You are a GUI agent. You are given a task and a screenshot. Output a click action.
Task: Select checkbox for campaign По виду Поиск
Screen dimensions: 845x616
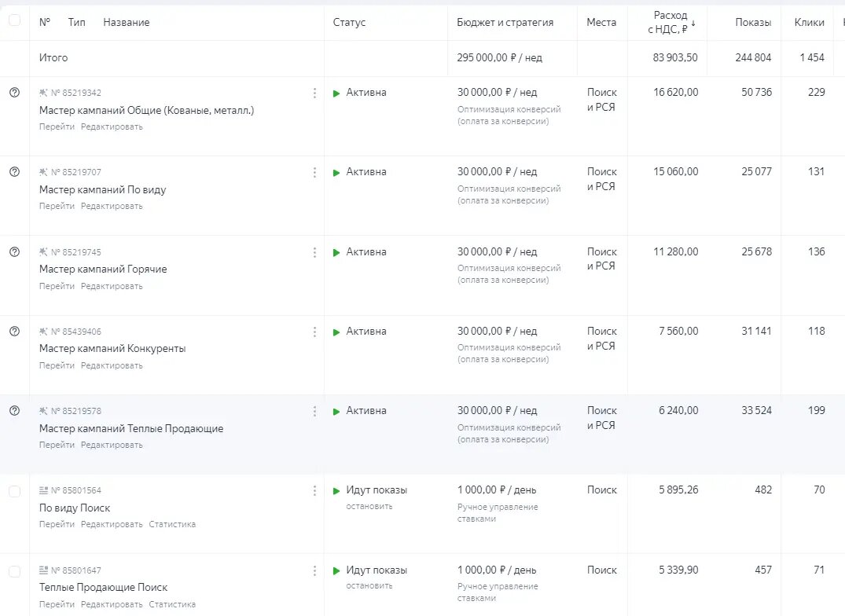coord(14,491)
